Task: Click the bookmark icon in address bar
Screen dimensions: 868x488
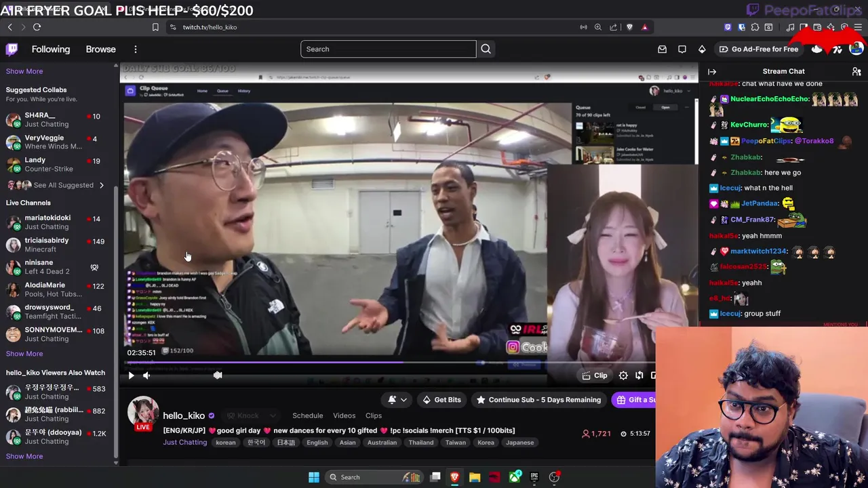Action: (155, 27)
